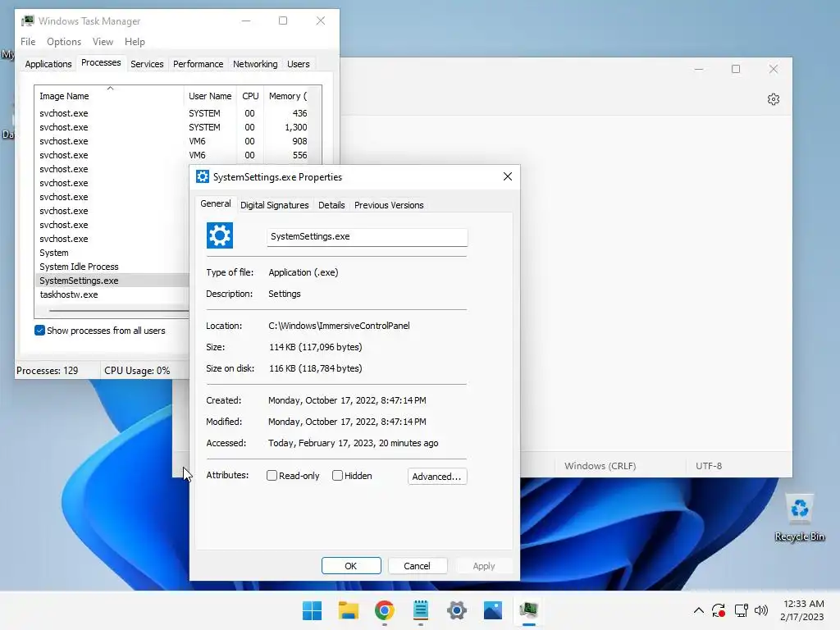
Task: Open Previous Versions tab
Action: (x=388, y=205)
